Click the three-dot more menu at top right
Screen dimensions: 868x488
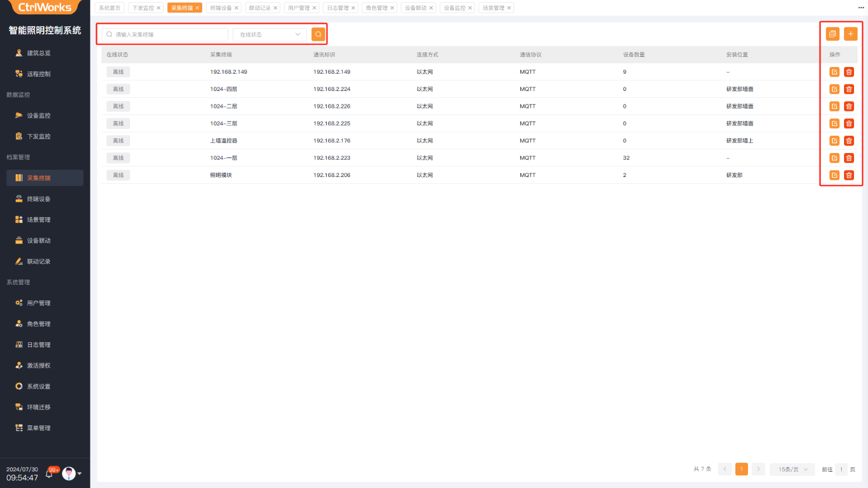tap(861, 8)
